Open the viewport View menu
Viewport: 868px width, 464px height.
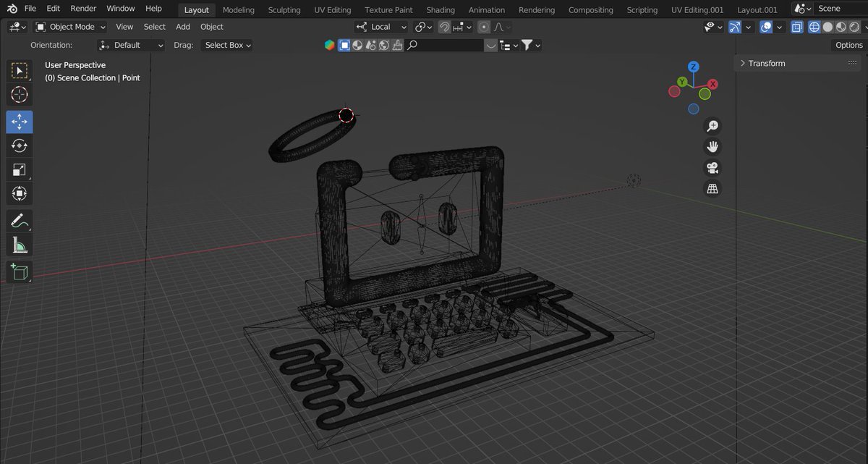(124, 27)
